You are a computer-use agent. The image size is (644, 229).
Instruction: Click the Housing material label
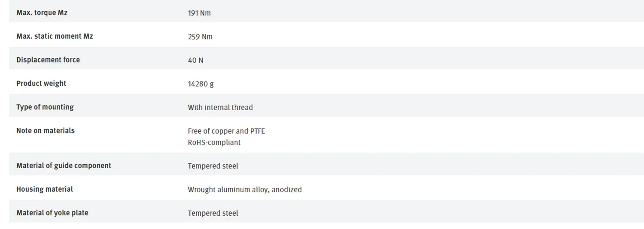point(45,189)
